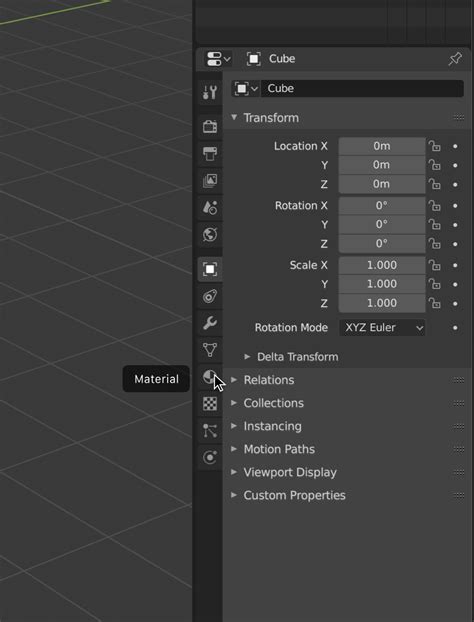Open the Render properties tab
474x622 pixels.
pos(210,127)
